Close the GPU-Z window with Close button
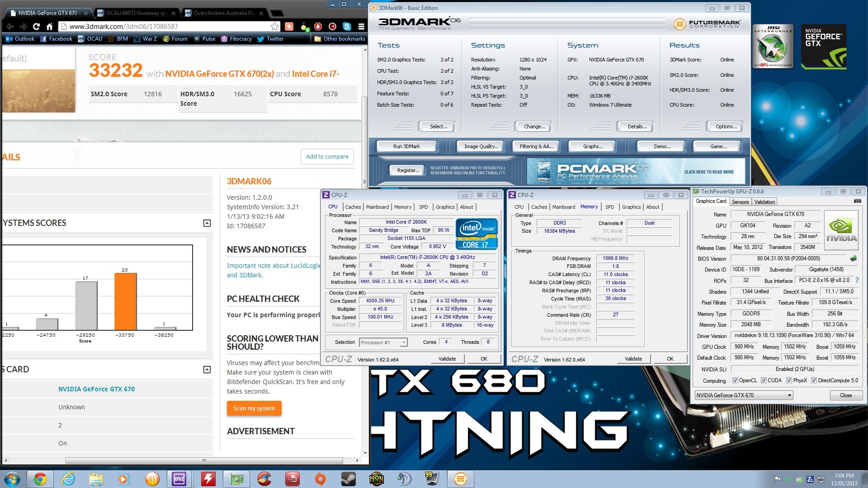The image size is (868, 488). 845,395
